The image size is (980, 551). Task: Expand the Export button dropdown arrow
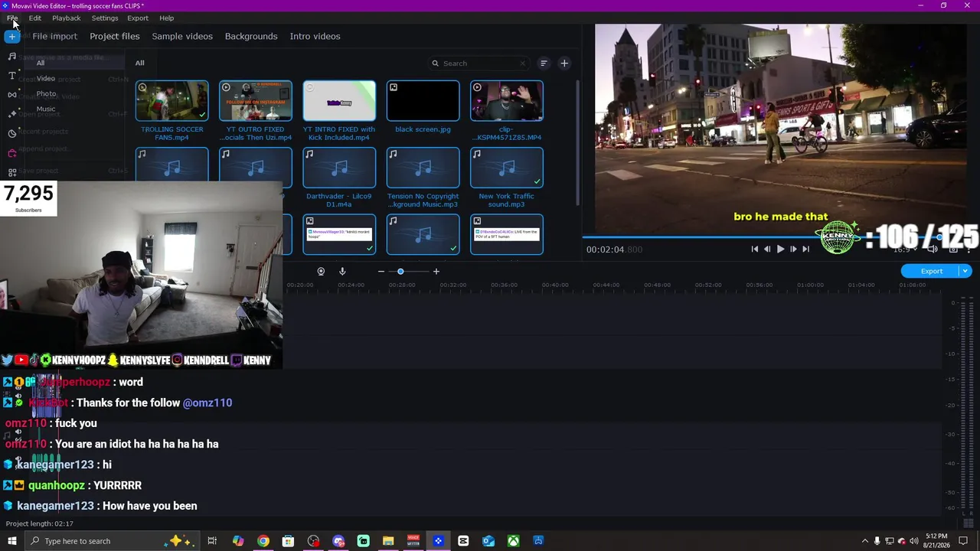[965, 271]
